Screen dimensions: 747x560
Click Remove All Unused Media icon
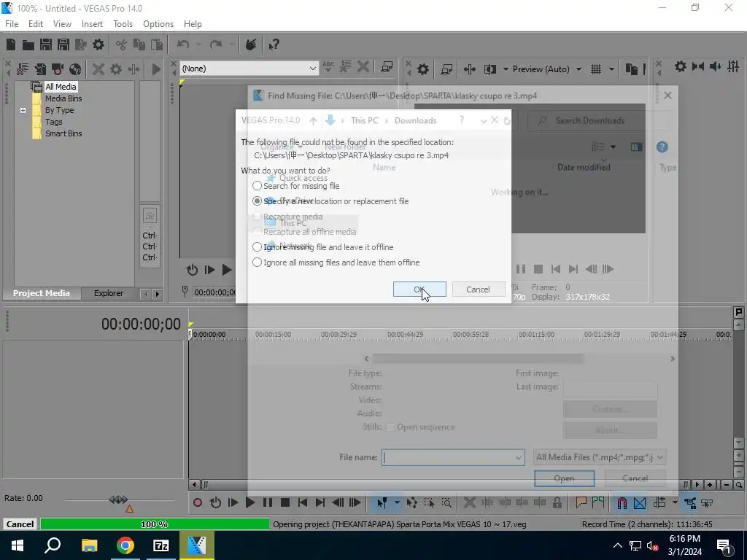coord(23,69)
